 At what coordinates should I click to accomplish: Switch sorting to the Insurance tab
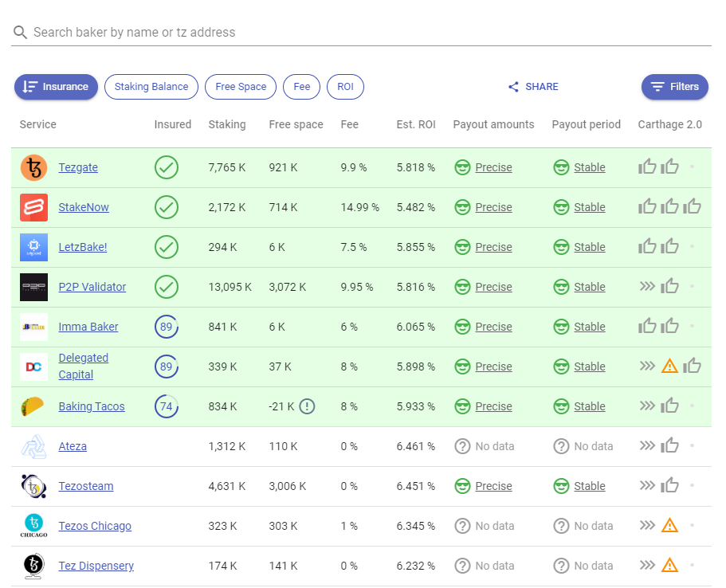pyautogui.click(x=56, y=87)
